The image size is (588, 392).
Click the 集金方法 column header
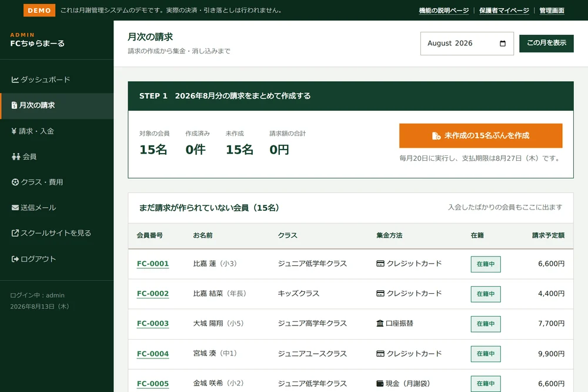pos(389,235)
